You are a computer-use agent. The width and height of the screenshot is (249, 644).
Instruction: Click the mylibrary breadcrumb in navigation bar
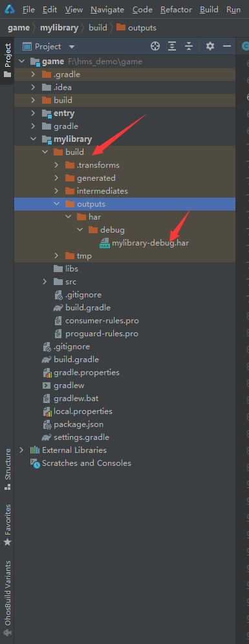[59, 28]
